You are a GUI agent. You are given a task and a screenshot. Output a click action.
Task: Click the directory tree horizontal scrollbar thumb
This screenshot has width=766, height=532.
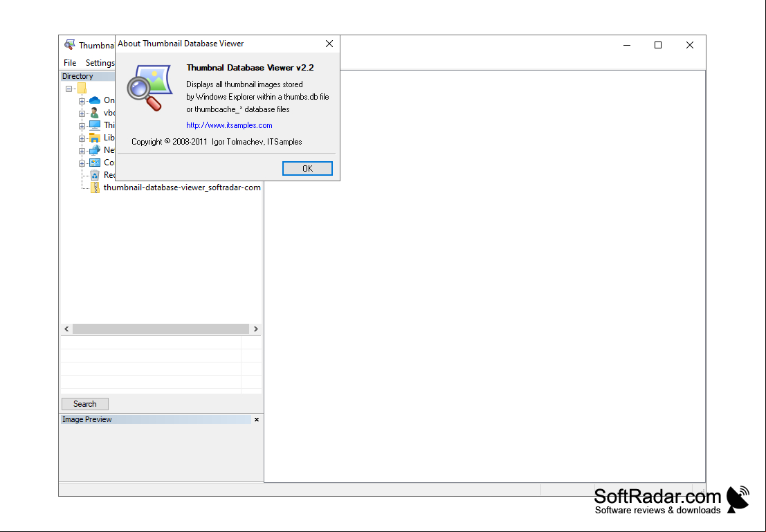coord(161,329)
